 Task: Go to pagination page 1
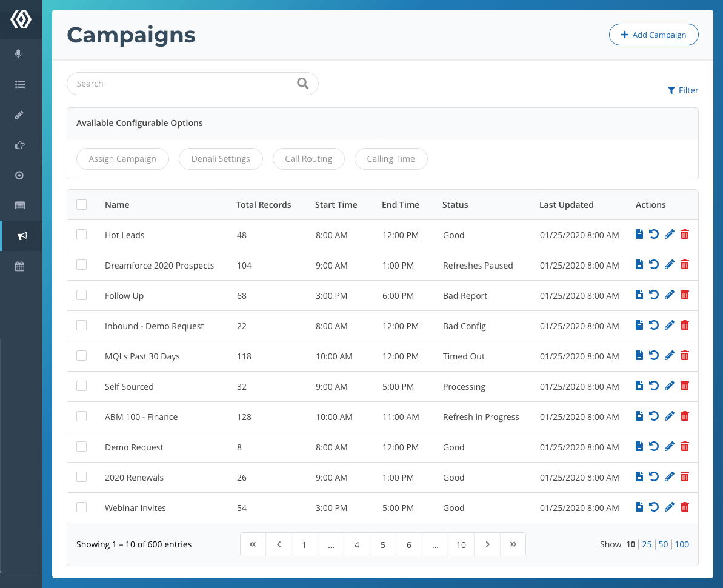coord(304,544)
